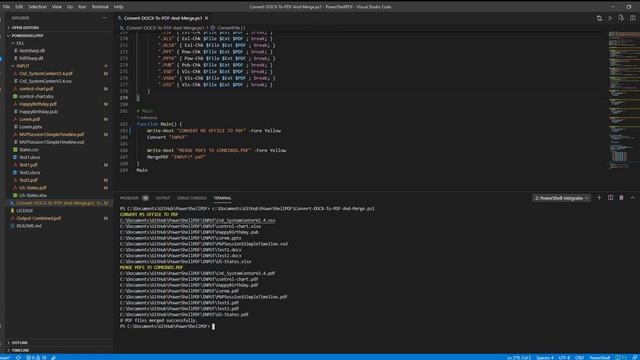Click the code minimap overview
Viewport: 640px width, 360px height.
click(x=624, y=100)
